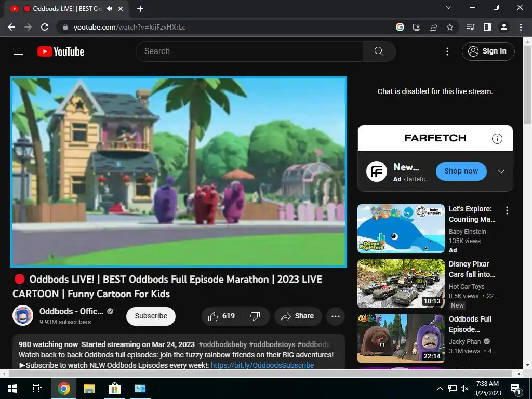The height and width of the screenshot is (399, 532).
Task: Click the install app icon in address bar
Action: (417, 27)
